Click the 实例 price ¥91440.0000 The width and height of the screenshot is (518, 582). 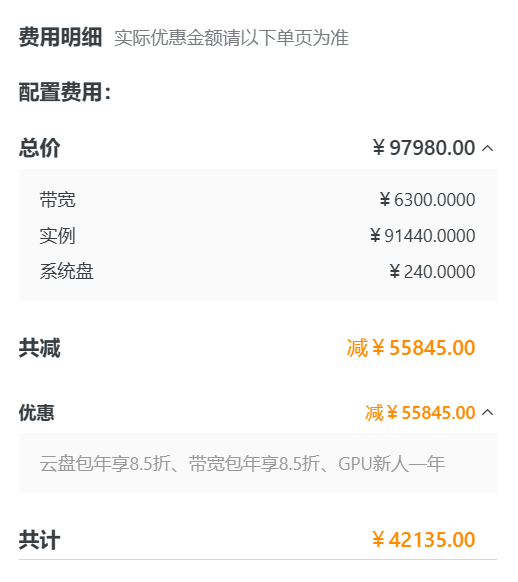point(422,236)
